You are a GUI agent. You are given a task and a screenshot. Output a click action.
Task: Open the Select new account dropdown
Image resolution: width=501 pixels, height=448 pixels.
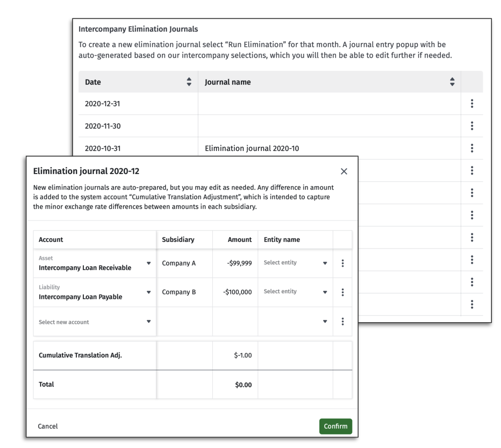tap(149, 321)
